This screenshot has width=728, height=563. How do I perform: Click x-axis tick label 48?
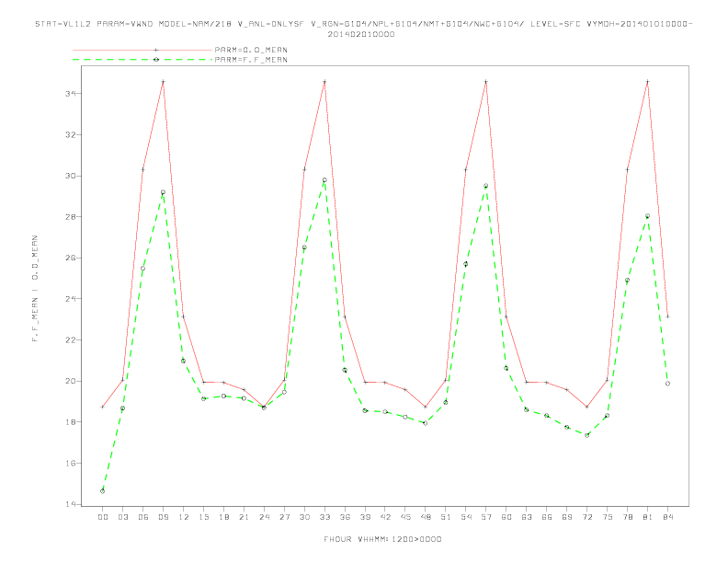[x=426, y=517]
